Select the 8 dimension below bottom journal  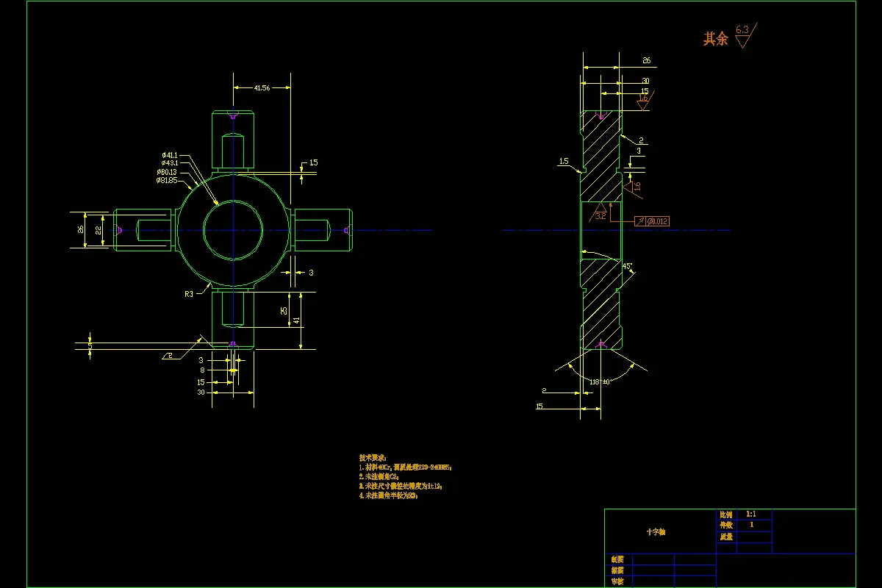201,371
